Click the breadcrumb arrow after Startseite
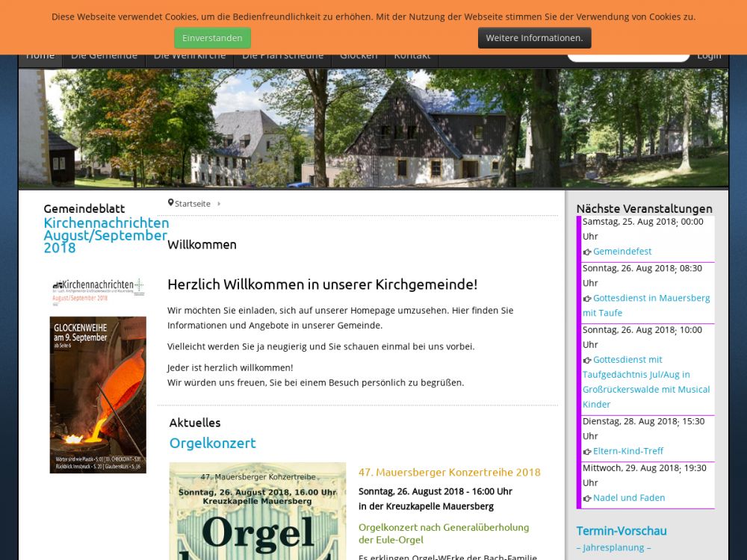Image resolution: width=747 pixels, height=560 pixels. [219, 204]
